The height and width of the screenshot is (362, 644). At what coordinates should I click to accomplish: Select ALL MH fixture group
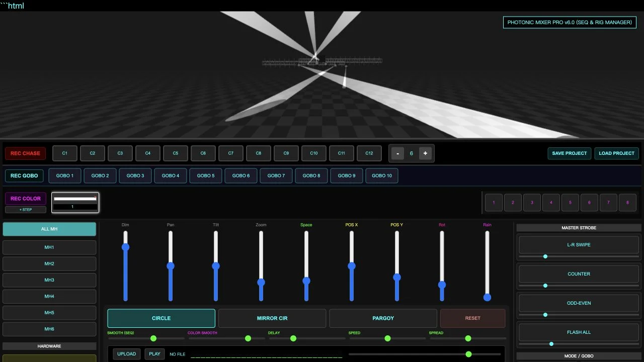pyautogui.click(x=49, y=229)
